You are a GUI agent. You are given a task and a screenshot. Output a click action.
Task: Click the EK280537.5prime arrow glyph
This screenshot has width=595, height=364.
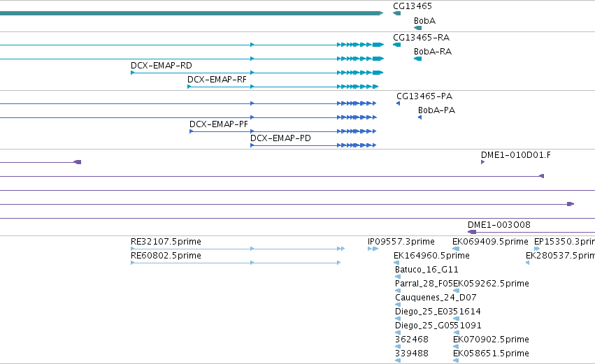click(527, 263)
